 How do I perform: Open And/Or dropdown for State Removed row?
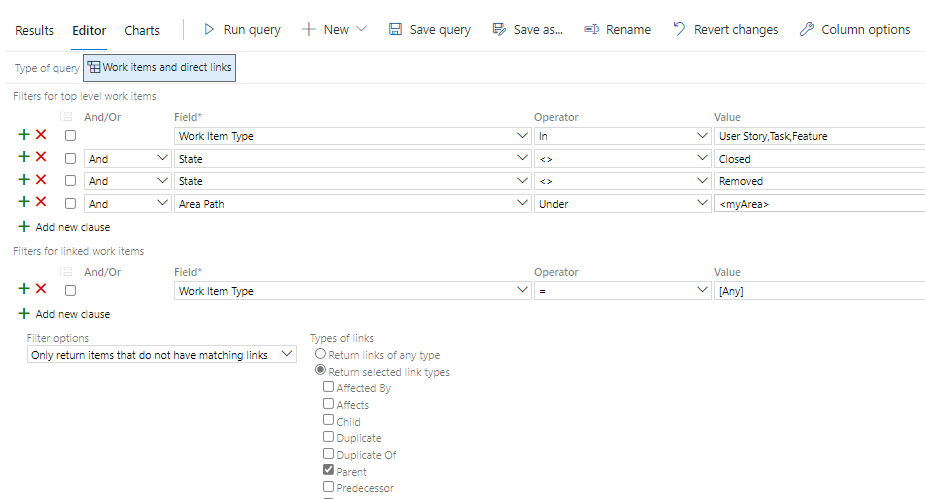tap(127, 181)
